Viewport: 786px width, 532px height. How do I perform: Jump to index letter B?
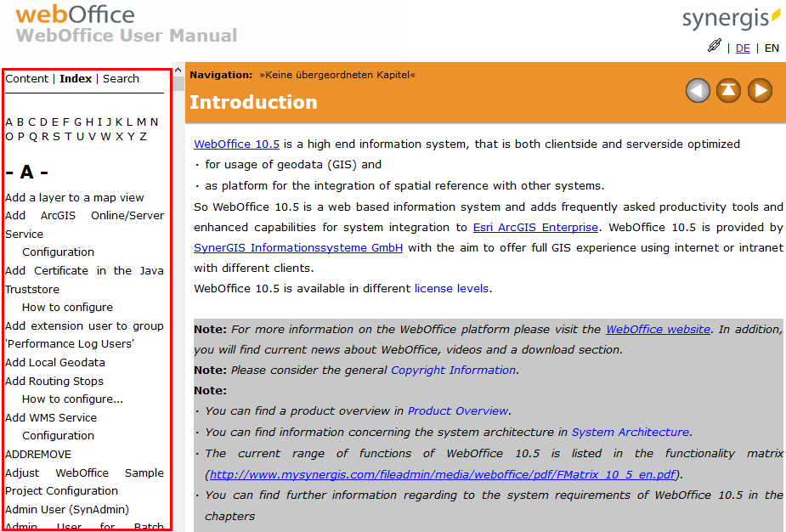(x=20, y=122)
